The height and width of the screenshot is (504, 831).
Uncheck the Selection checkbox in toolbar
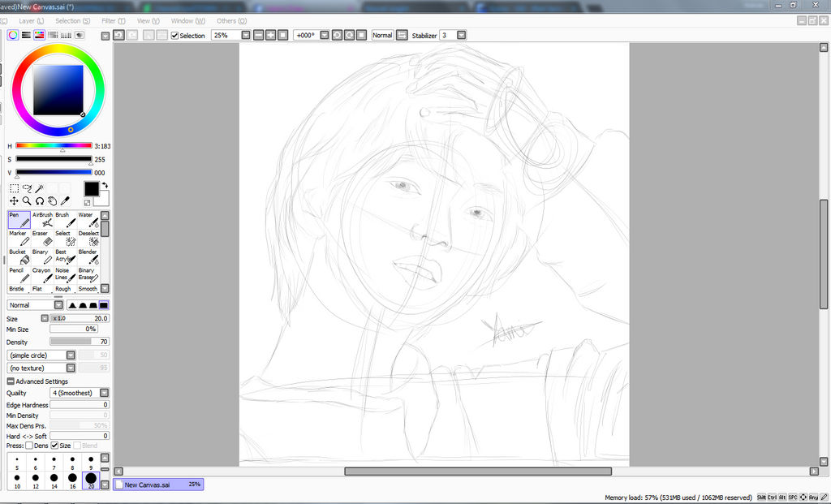coord(174,36)
